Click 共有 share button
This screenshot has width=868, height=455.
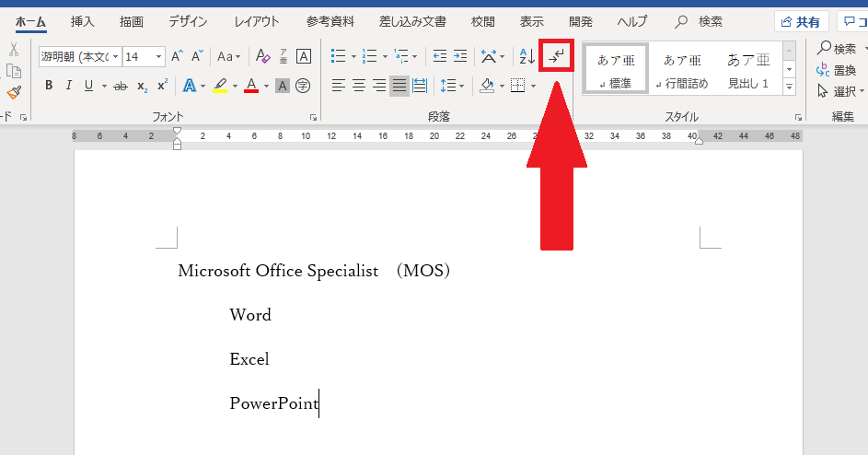801,21
